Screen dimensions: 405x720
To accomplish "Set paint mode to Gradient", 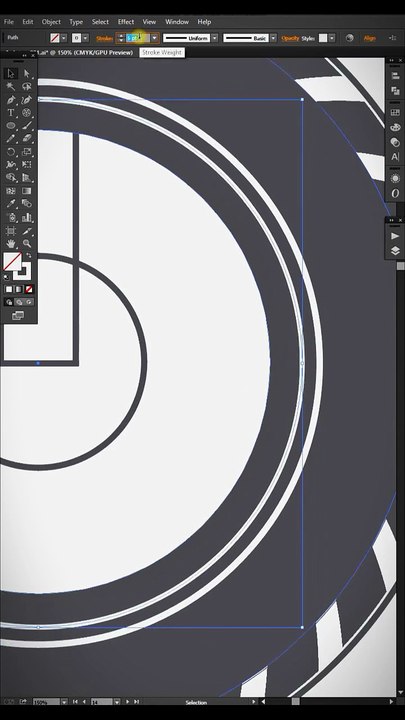I will tap(19, 289).
